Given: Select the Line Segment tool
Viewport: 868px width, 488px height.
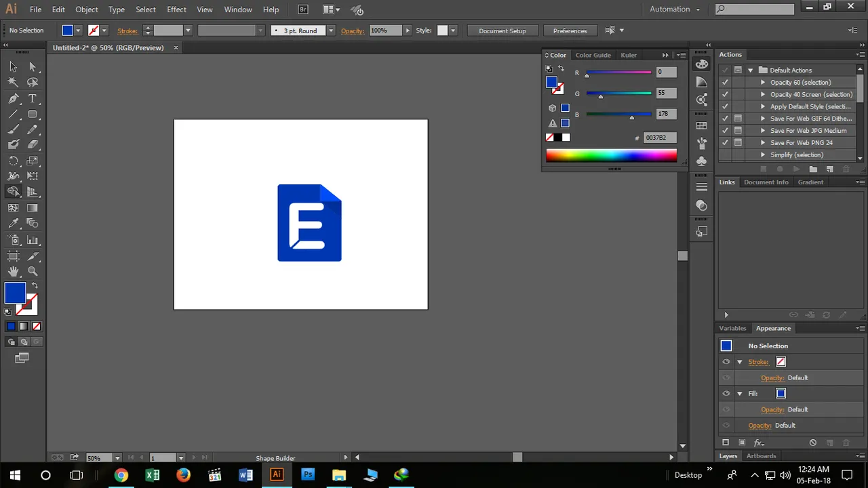Looking at the screenshot, I should pos(13,115).
